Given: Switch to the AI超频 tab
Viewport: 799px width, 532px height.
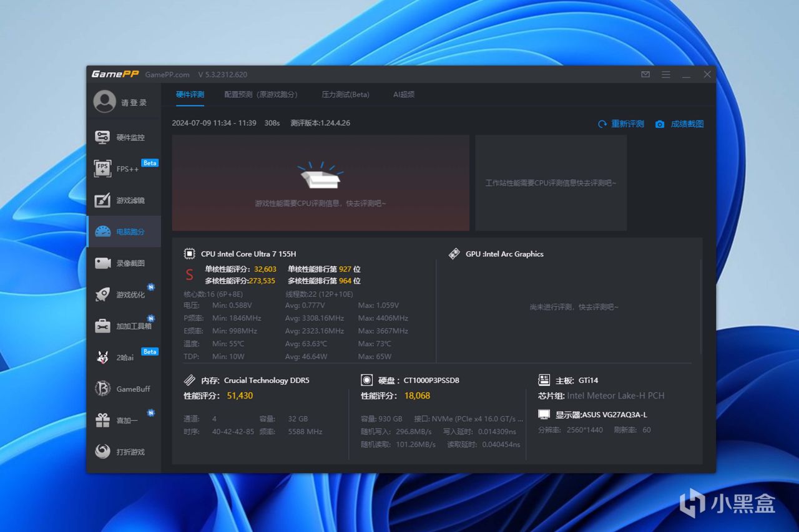Looking at the screenshot, I should 404,95.
